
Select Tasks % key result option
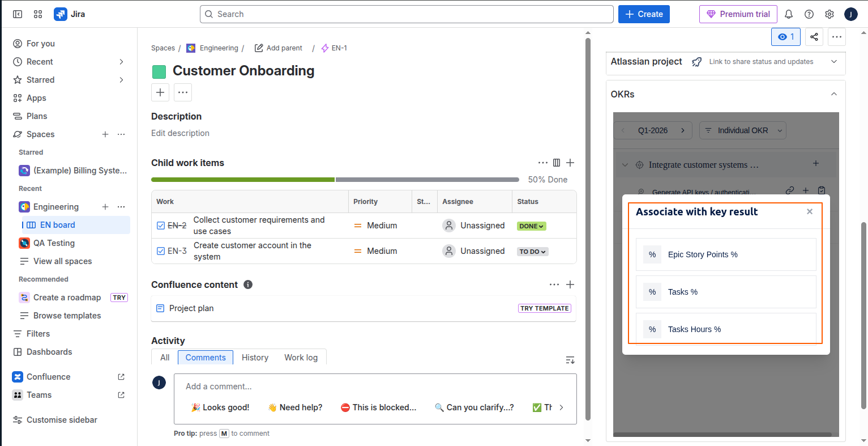[x=726, y=292]
